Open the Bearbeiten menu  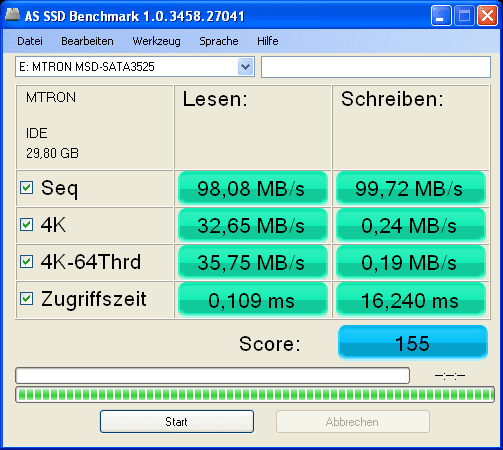(x=87, y=41)
